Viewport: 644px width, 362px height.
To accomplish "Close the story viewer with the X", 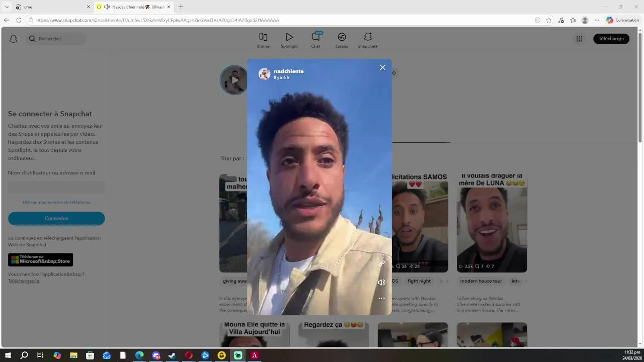I will point(382,67).
